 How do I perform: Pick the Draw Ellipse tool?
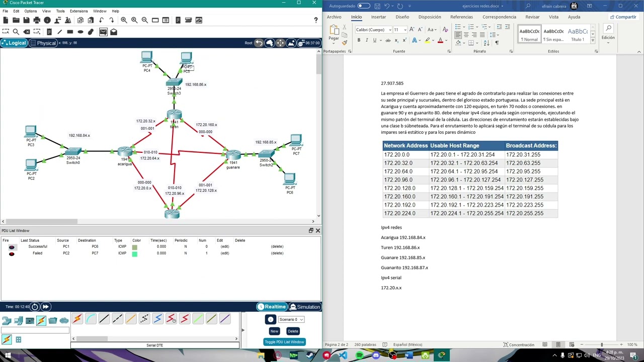[80, 32]
